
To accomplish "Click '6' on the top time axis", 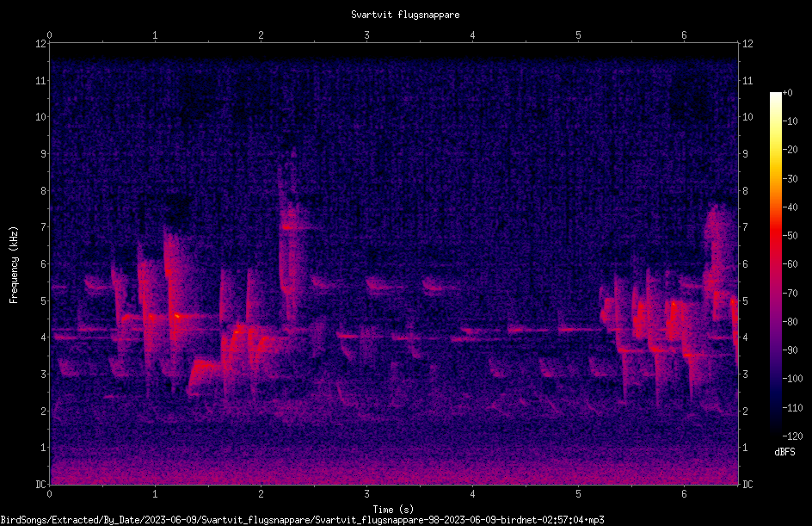I will point(684,35).
